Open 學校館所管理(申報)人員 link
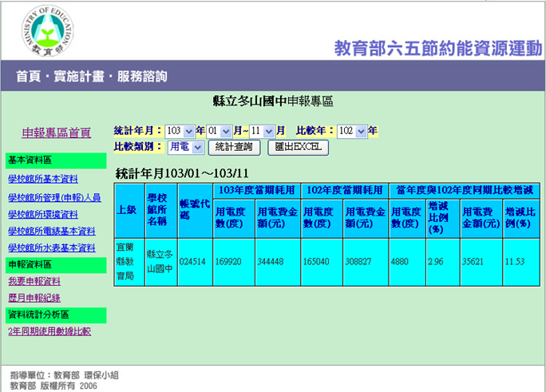Viewport: 546px width, 392px height. [x=54, y=197]
